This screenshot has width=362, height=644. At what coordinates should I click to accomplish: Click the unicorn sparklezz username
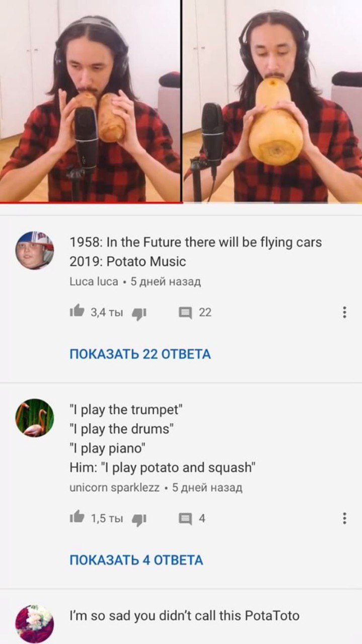(115, 488)
